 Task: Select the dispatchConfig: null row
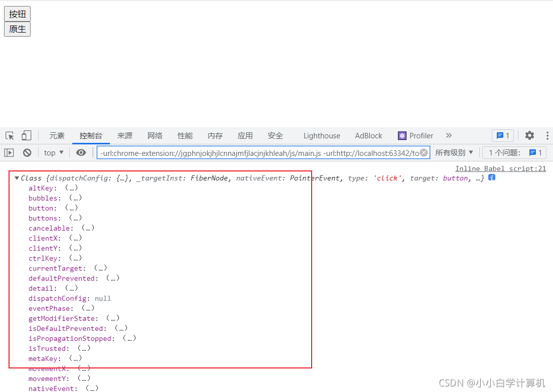point(70,298)
